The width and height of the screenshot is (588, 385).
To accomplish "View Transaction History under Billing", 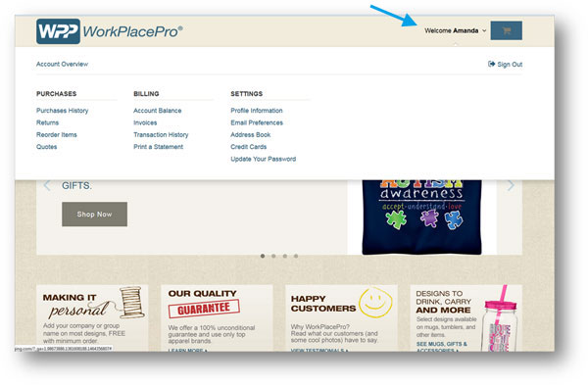I will click(x=161, y=134).
